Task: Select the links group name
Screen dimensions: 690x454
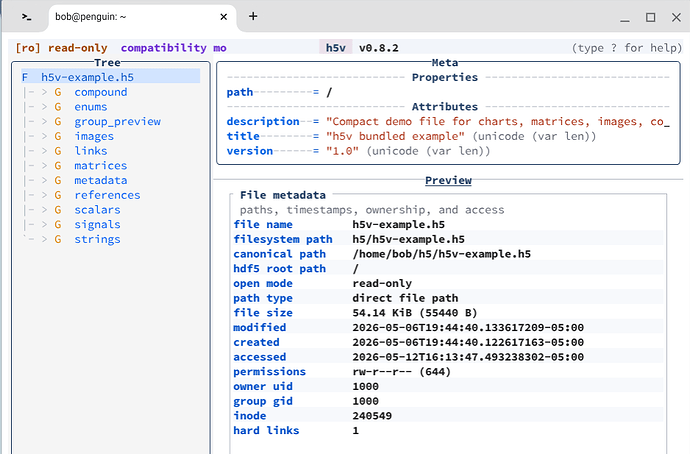Action: pos(91,151)
